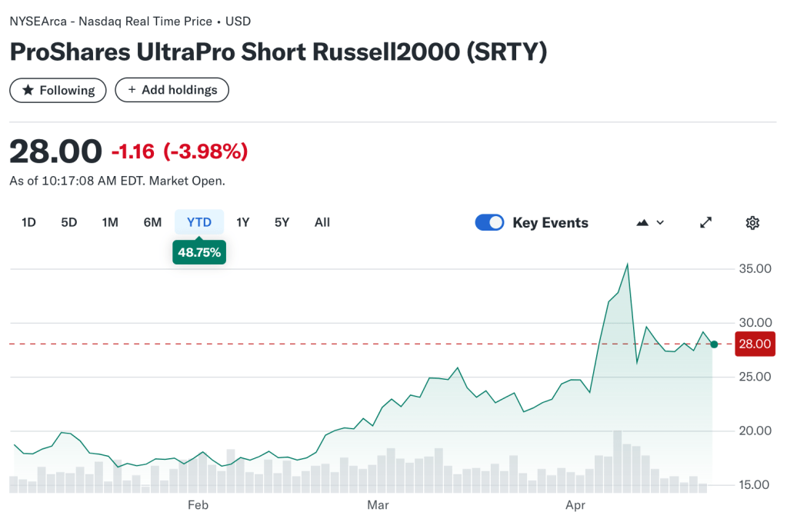
Task: Open chart type dropdown chevron
Action: (660, 223)
